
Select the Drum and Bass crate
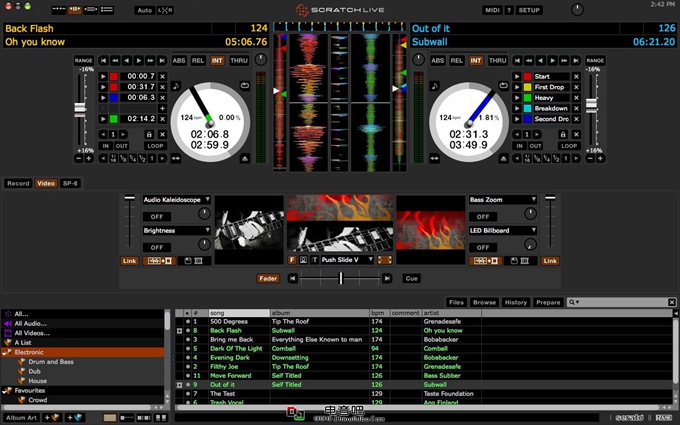(51, 362)
